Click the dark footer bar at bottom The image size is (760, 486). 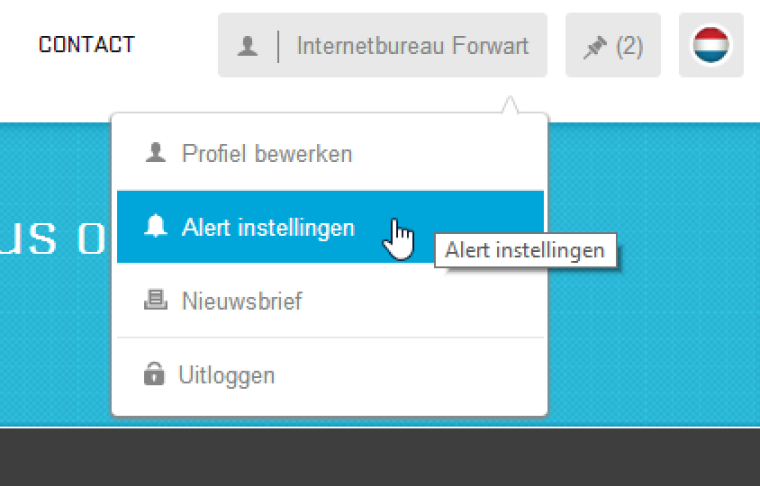[380, 458]
